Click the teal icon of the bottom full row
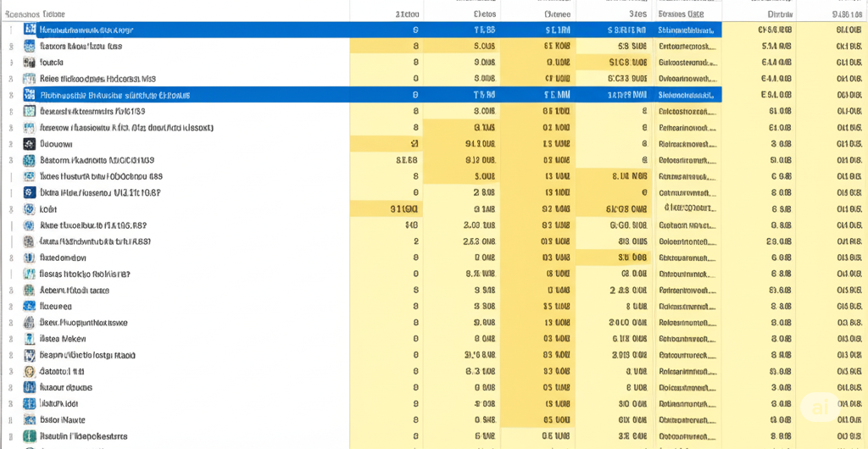The width and height of the screenshot is (868, 449). tap(30, 436)
